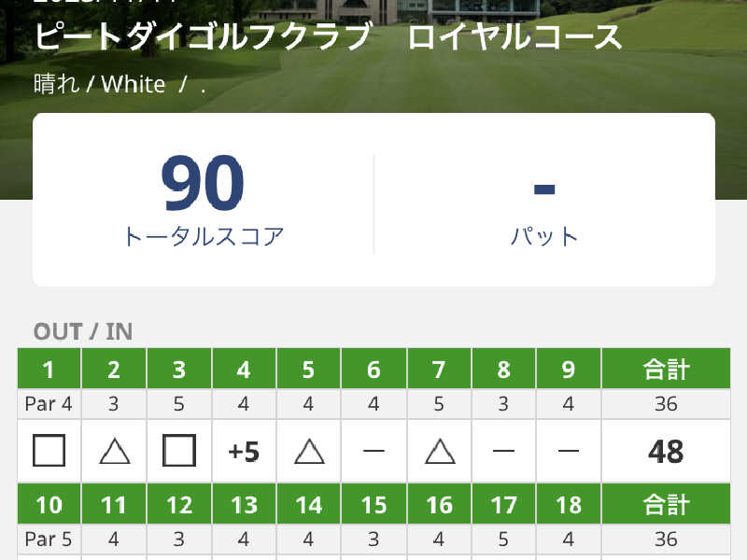
Task: Open the ピートダイゴルフクラブ ロイヤルコース course title
Action: point(328,37)
